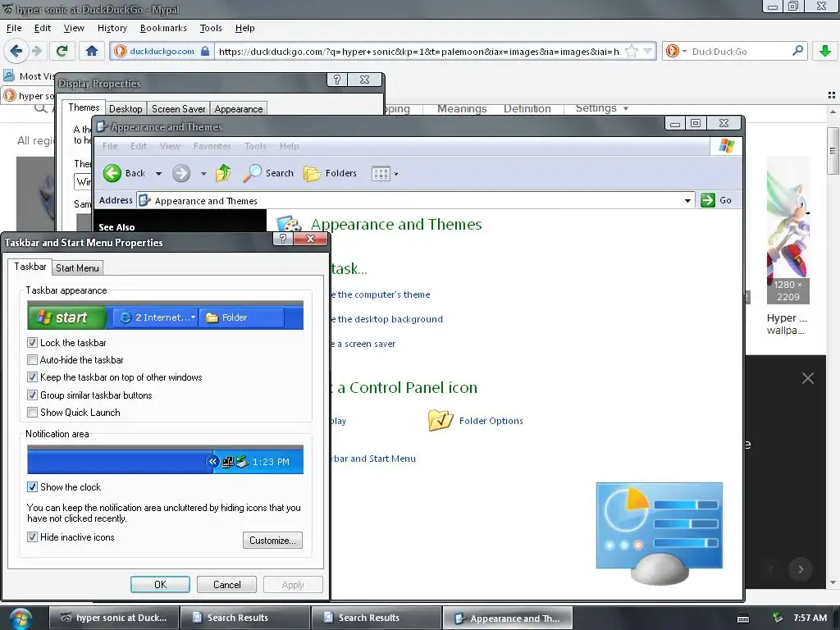Image resolution: width=840 pixels, height=630 pixels.
Task: Click the Forward button in Appearance and Themes
Action: [181, 173]
